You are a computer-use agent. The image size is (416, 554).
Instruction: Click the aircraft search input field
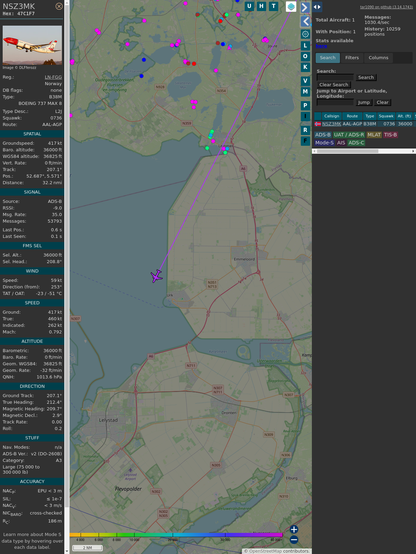click(335, 77)
